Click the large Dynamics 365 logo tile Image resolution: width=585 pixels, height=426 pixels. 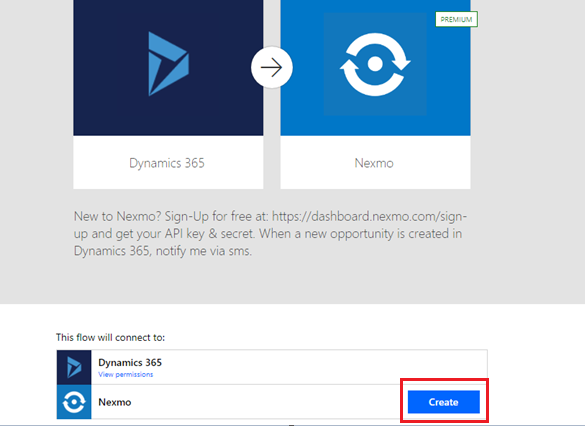click(x=168, y=68)
